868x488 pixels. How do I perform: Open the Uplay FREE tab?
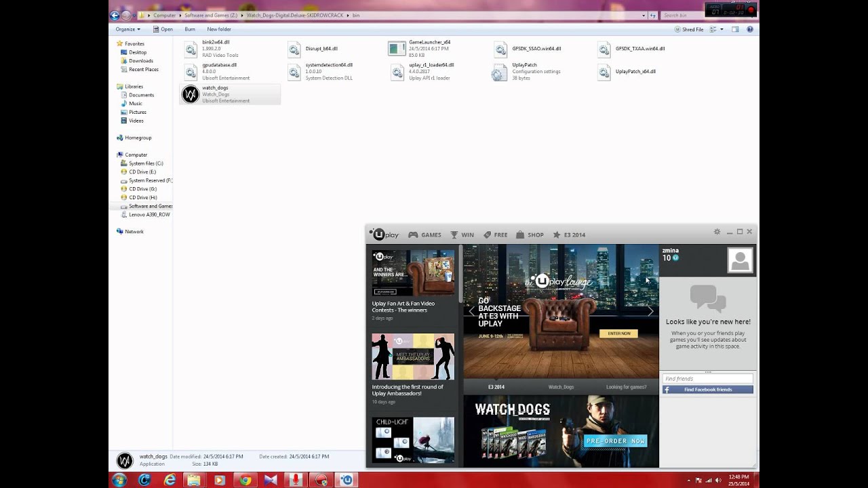[495, 235]
